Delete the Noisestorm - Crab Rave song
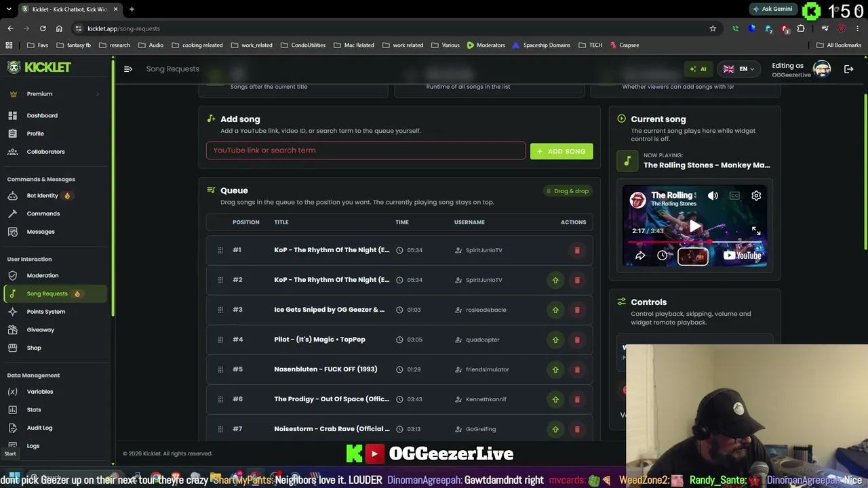 [x=577, y=429]
